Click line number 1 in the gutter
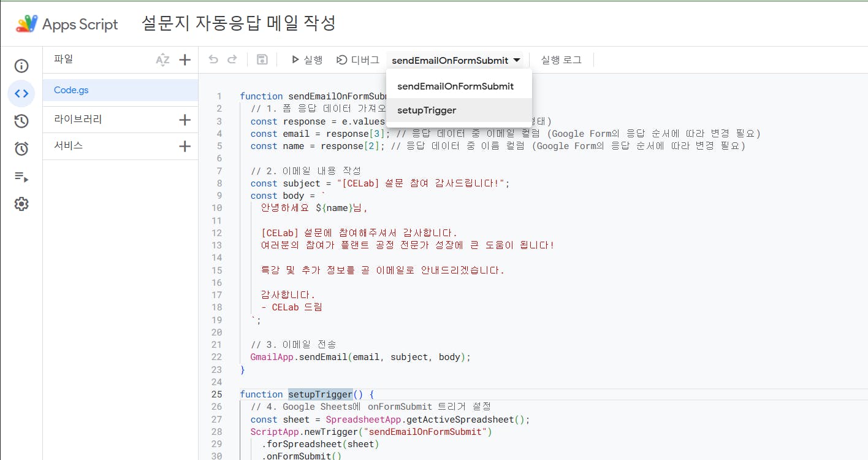This screenshot has width=868, height=460. pos(219,96)
